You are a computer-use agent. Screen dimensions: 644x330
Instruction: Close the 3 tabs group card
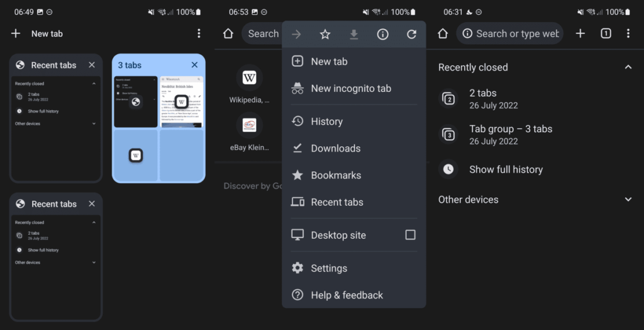[x=195, y=65]
